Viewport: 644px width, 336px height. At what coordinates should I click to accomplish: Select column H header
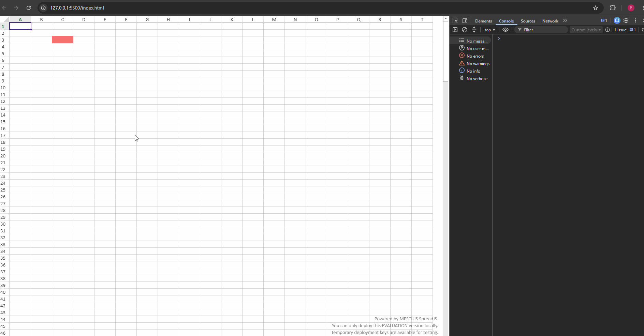pos(168,19)
